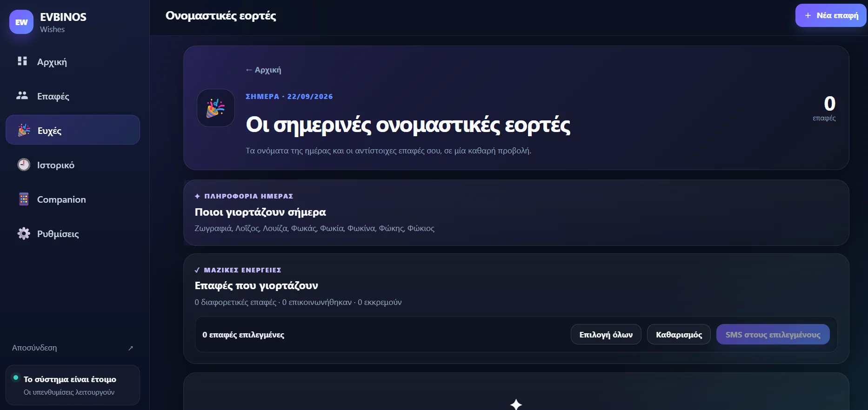This screenshot has width=868, height=410.
Task: Click the ΠΛΗΡΟΦΟΡΙΑ ΗΜΕΡΑΣ label
Action: (x=248, y=196)
